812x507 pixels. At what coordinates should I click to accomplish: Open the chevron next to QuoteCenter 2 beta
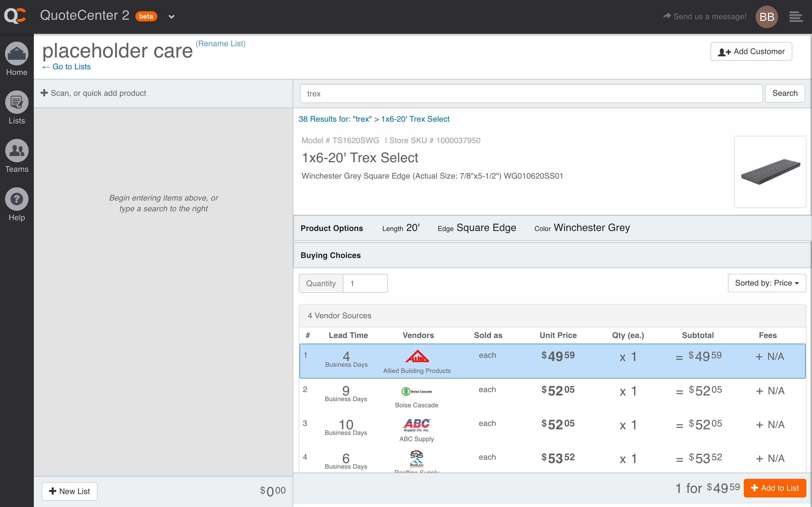coord(171,16)
